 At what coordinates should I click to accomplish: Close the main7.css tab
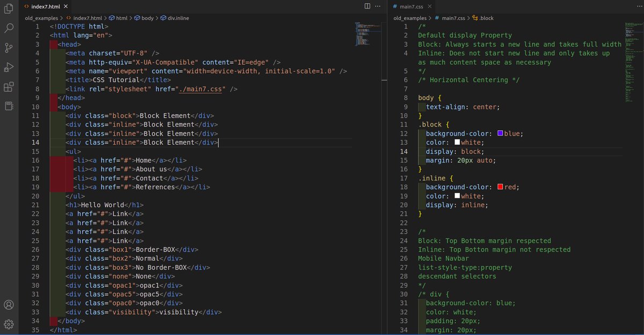(430, 6)
